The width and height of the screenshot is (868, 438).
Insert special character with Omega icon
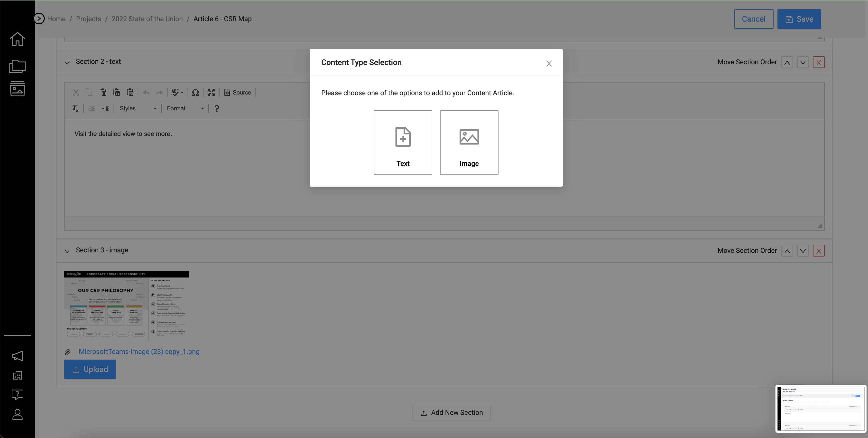click(x=195, y=92)
